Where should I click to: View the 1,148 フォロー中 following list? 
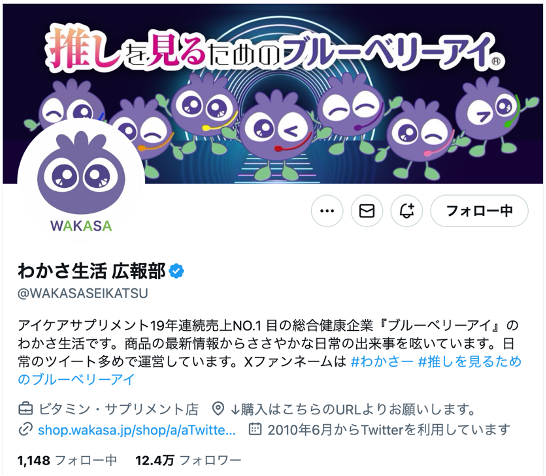coord(67,461)
